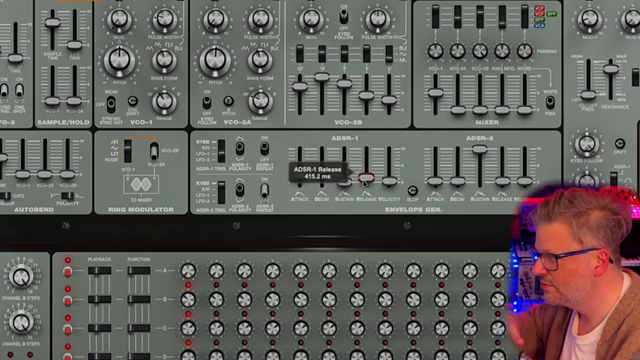640x360 pixels.
Task: Click the Ring Modulator waveform selector switch
Action: tap(128, 151)
